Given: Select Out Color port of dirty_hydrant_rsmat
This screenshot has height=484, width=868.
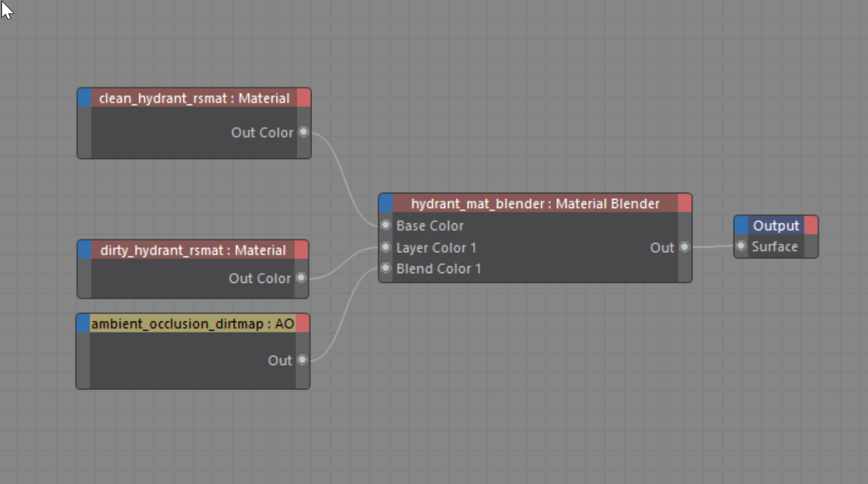Looking at the screenshot, I should (x=300, y=277).
